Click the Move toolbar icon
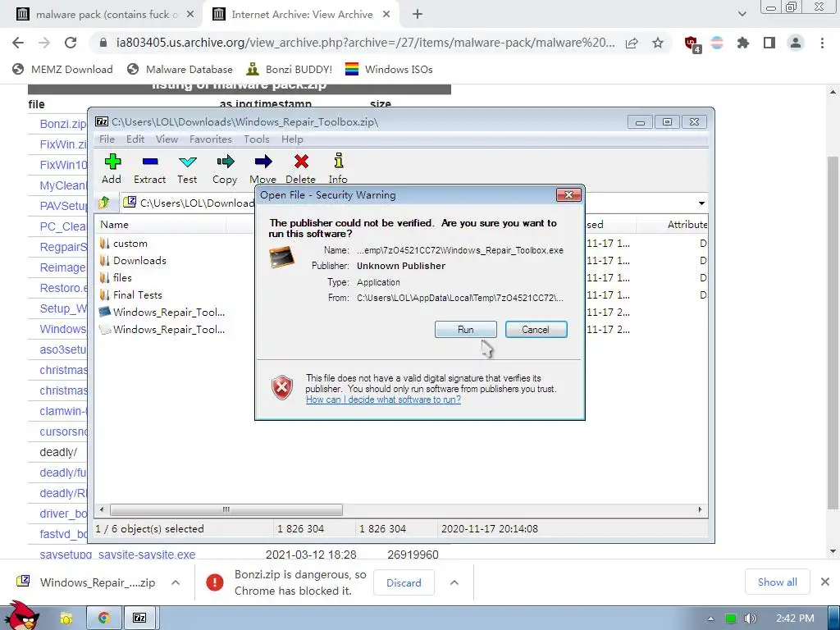This screenshot has width=840, height=630. click(x=262, y=169)
